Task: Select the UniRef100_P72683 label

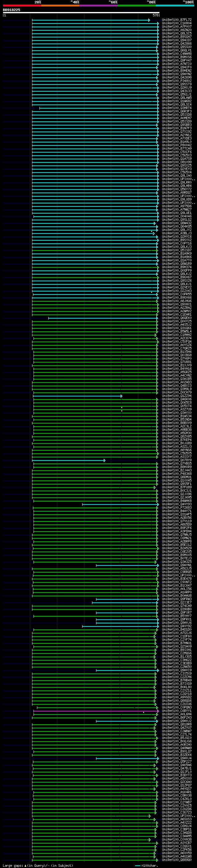Action: pyautogui.click(x=177, y=507)
